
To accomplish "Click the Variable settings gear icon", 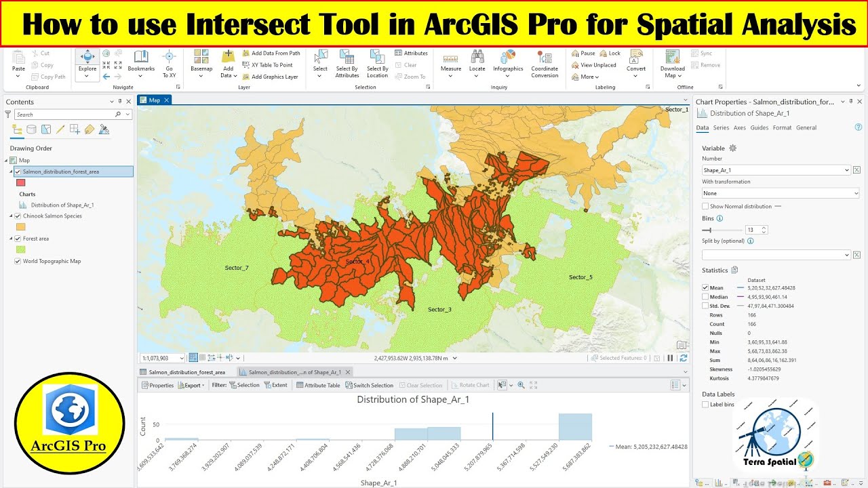I will tap(732, 148).
